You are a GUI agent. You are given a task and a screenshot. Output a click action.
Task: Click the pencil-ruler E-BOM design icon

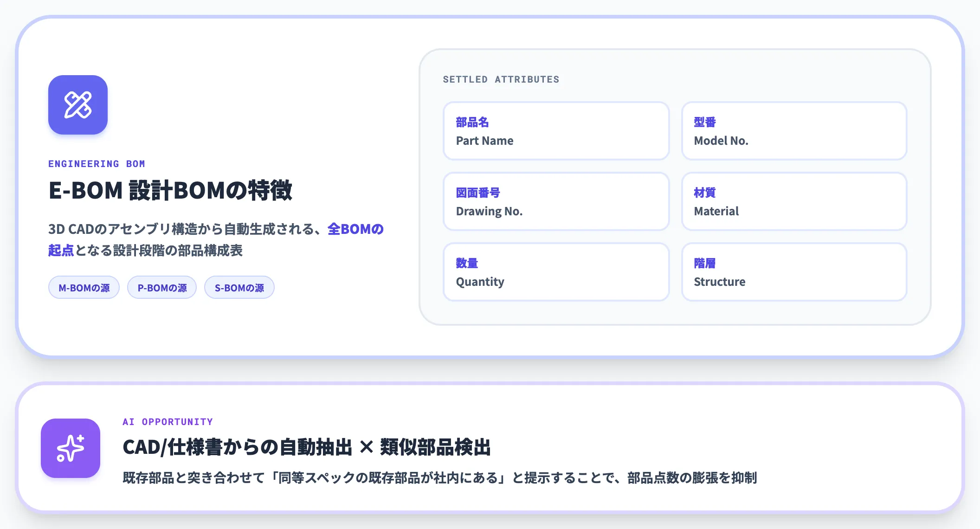(78, 105)
